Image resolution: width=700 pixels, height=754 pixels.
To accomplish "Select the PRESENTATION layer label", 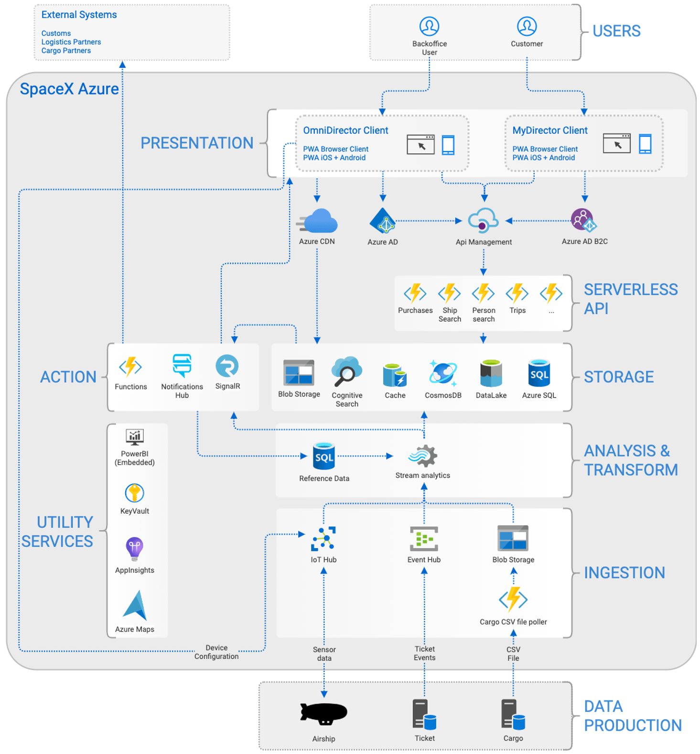I will 197,143.
